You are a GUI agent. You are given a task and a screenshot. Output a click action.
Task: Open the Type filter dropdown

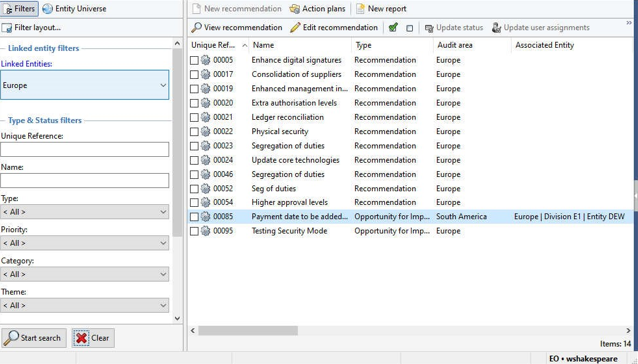coord(85,212)
